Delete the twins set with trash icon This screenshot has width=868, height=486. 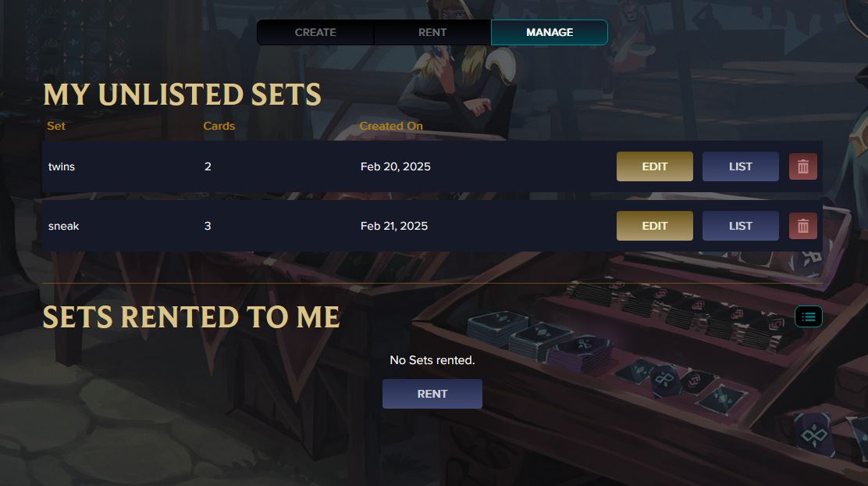point(802,166)
